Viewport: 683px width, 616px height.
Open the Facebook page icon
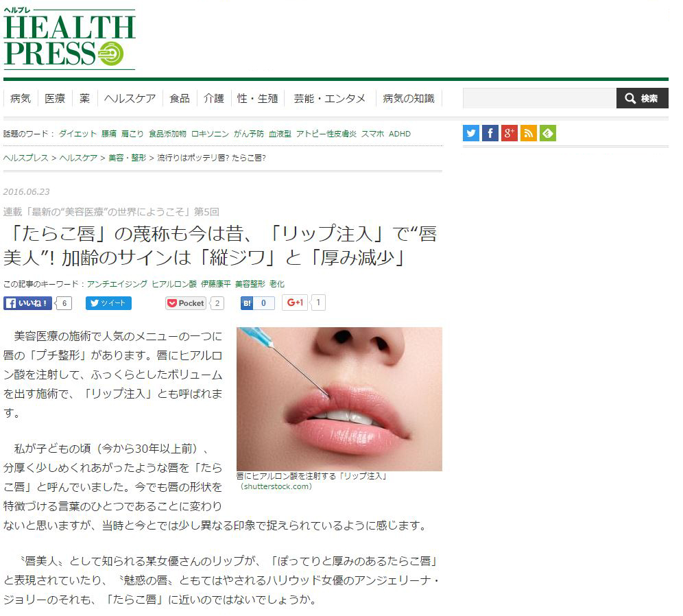490,133
